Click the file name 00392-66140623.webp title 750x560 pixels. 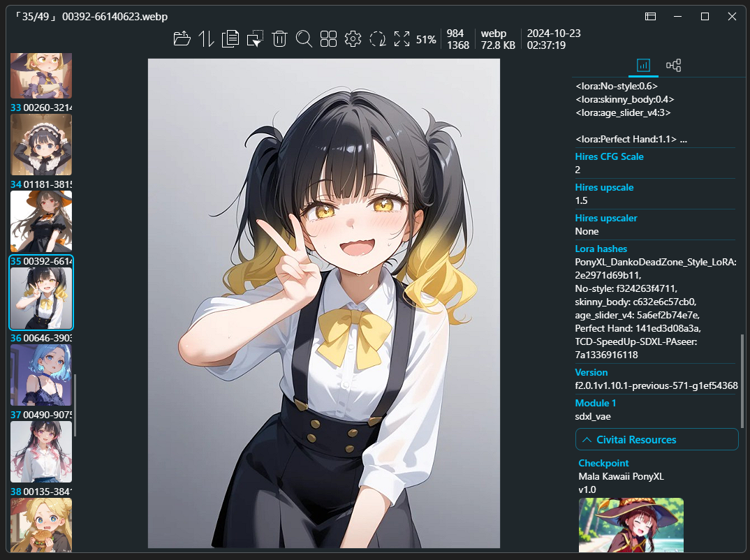[115, 17]
